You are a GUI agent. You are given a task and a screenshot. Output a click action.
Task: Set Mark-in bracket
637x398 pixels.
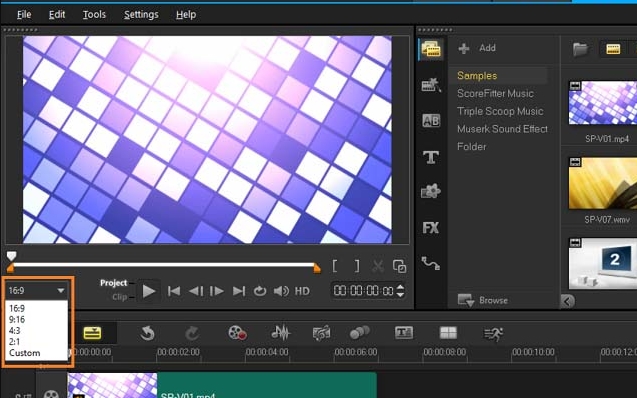[335, 266]
